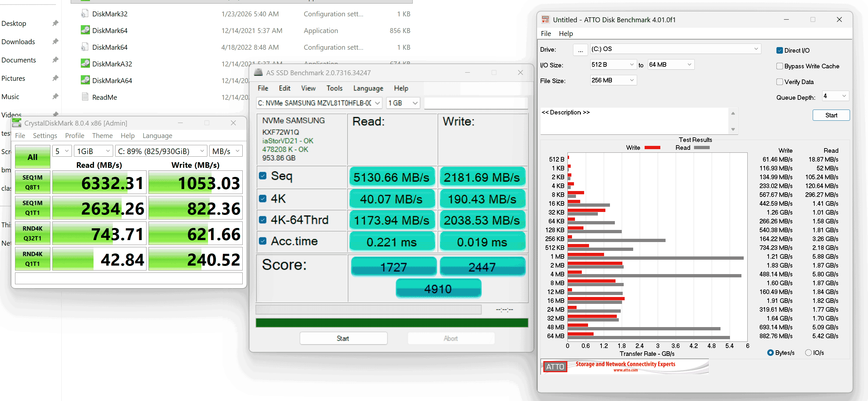The image size is (868, 401).
Task: Close the CrystalDiskMark window
Action: click(x=233, y=123)
